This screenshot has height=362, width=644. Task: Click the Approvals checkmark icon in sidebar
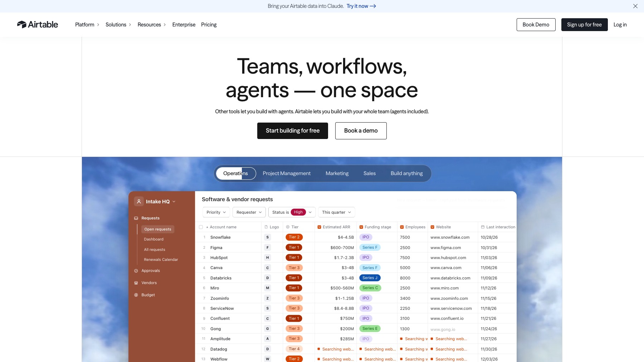136,271
